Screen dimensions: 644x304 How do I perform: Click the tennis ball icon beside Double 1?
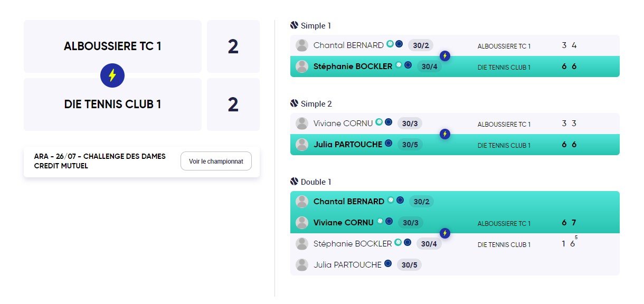(x=295, y=182)
